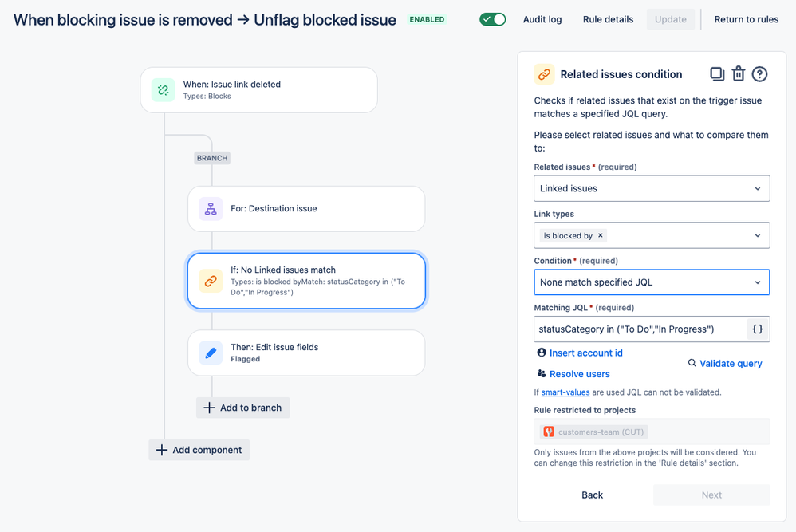Viewport: 796px width, 532px height.
Task: Open the Audit log tab
Action: [542, 19]
